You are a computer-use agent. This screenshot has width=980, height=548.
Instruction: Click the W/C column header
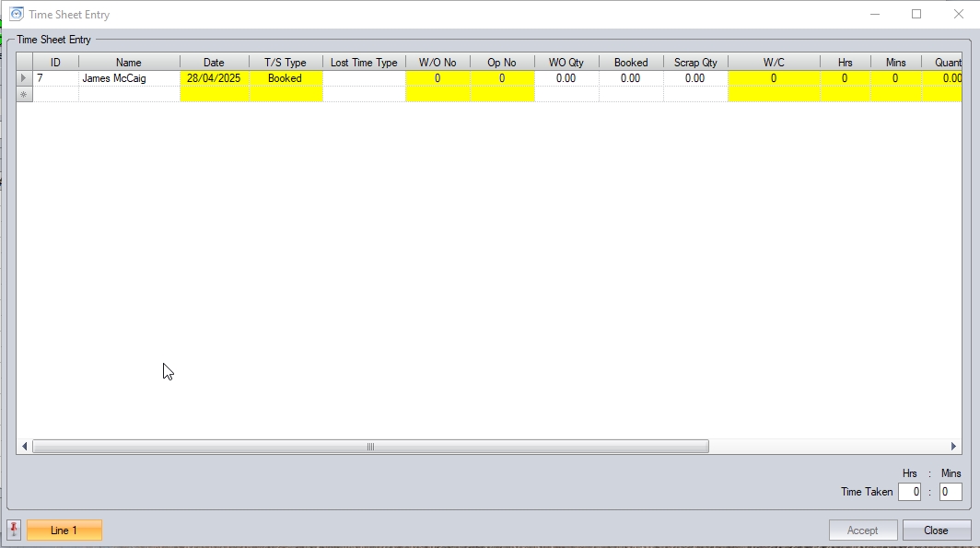(x=774, y=63)
